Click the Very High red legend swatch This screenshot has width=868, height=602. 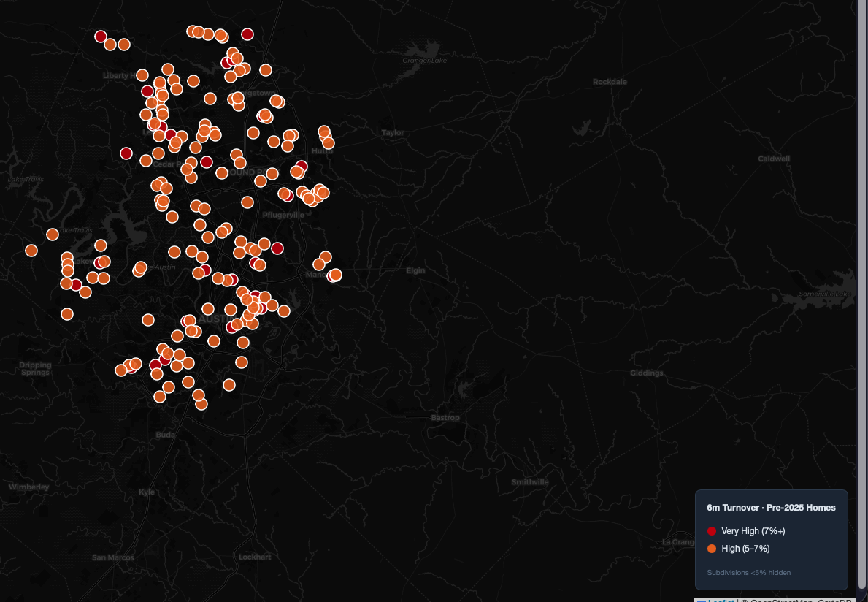712,531
